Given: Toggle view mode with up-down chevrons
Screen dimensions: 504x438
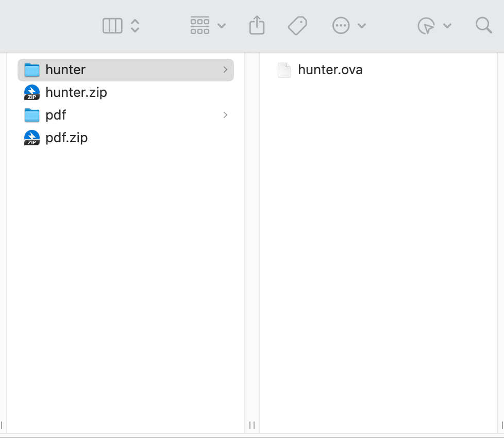Looking at the screenshot, I should click(135, 26).
